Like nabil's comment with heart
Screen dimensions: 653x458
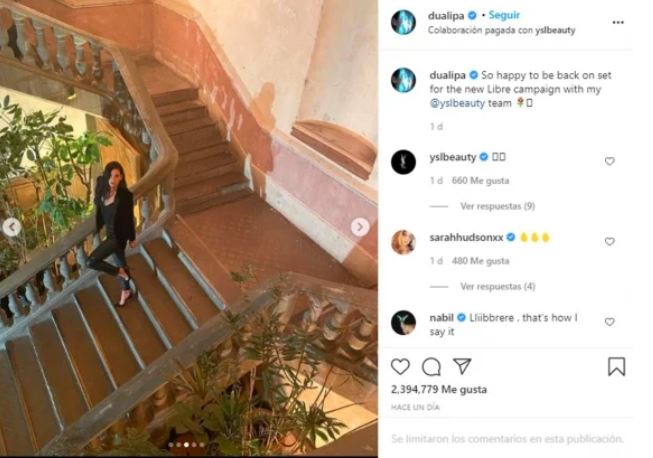[610, 322]
